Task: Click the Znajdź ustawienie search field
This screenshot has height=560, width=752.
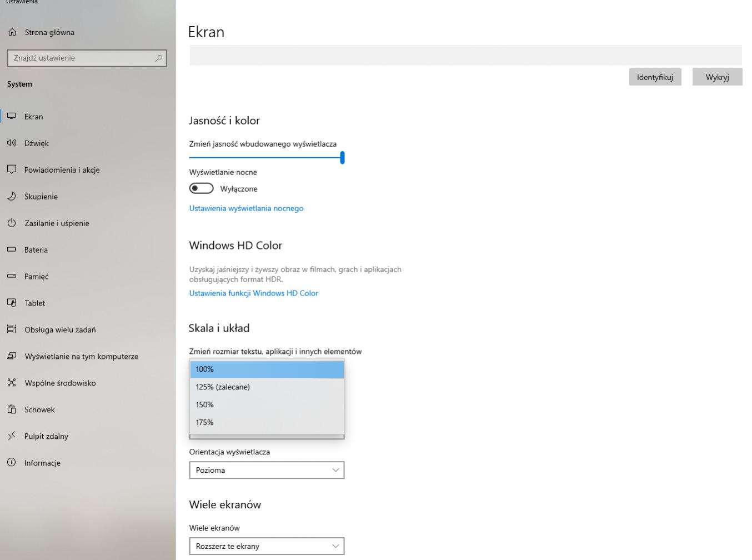Action: coord(82,58)
